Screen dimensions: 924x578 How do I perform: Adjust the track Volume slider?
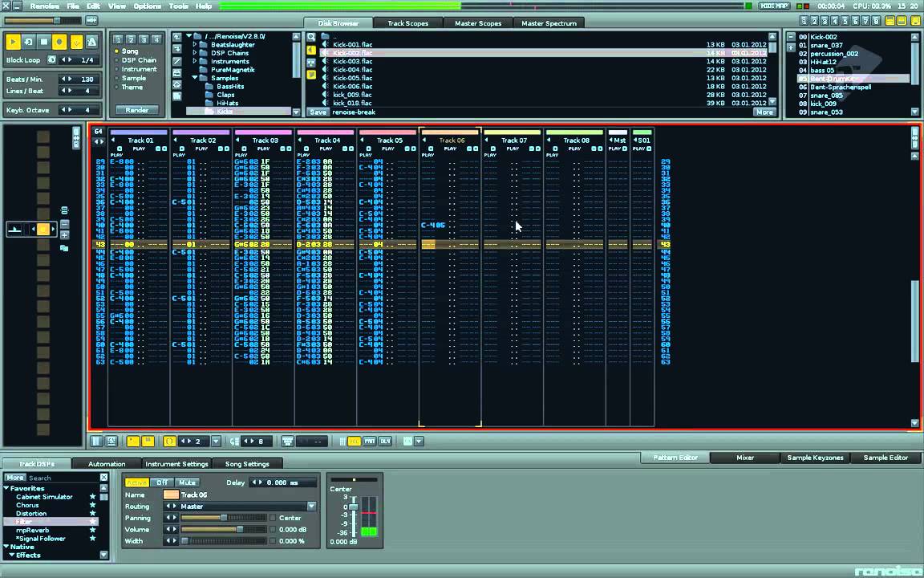click(x=223, y=529)
